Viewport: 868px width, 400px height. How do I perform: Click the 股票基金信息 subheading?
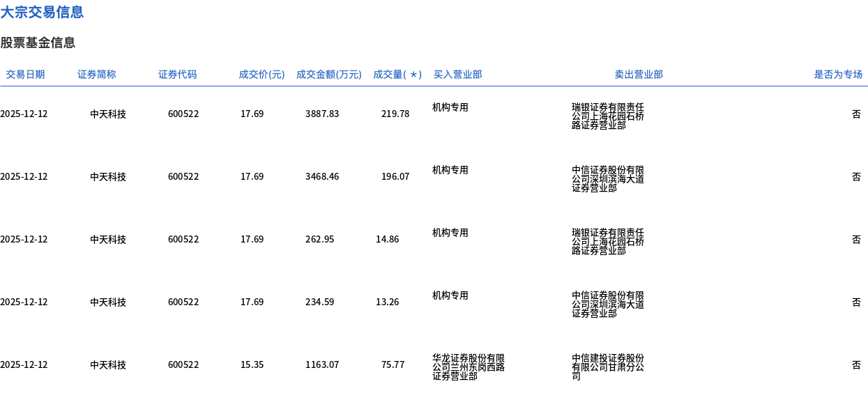[38, 43]
